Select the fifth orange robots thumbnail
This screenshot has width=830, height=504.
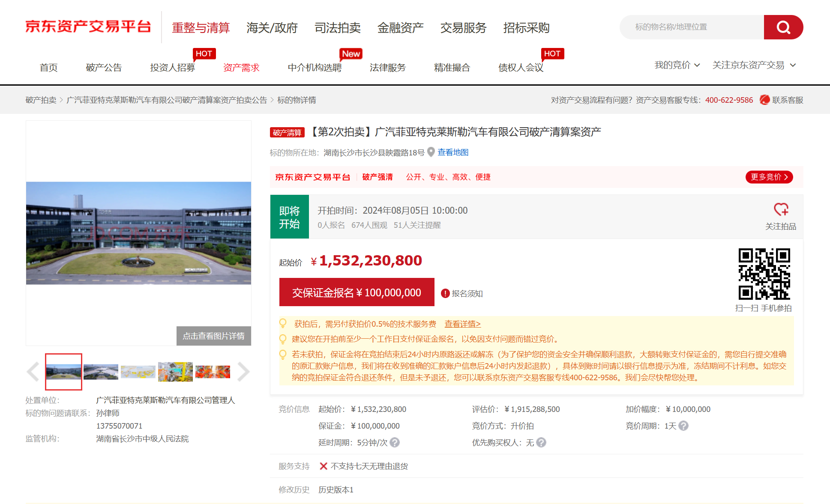pos(213,372)
